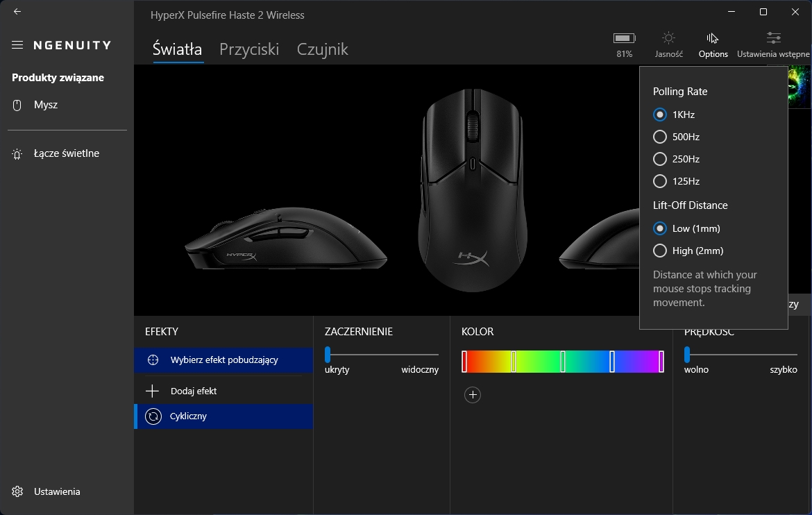Viewport: 812px width, 515px height.
Task: Switch to the Czujnik tab
Action: click(x=322, y=49)
